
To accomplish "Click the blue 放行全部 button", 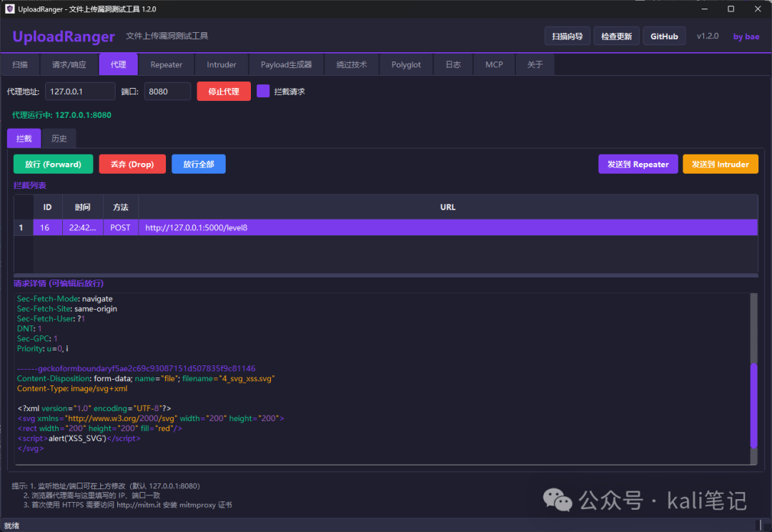I will tap(199, 164).
